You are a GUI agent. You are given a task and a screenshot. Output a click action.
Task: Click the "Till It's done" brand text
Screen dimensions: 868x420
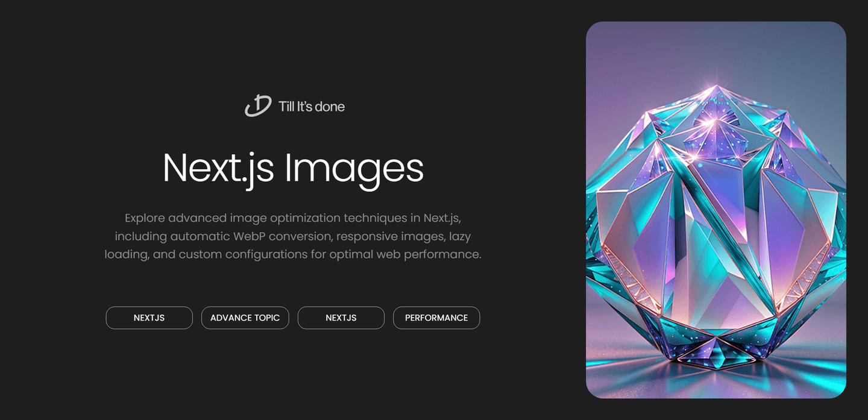(312, 107)
